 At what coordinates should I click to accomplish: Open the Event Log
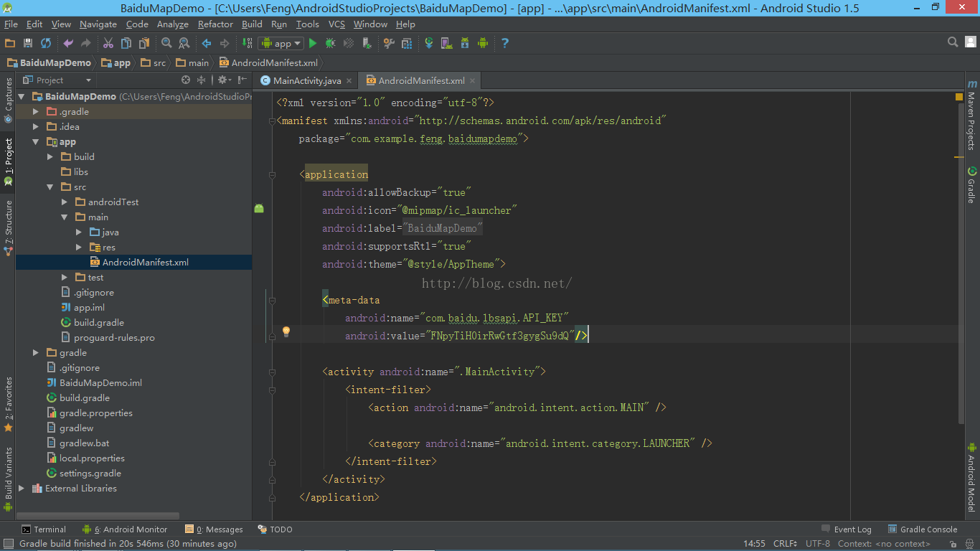pyautogui.click(x=846, y=529)
